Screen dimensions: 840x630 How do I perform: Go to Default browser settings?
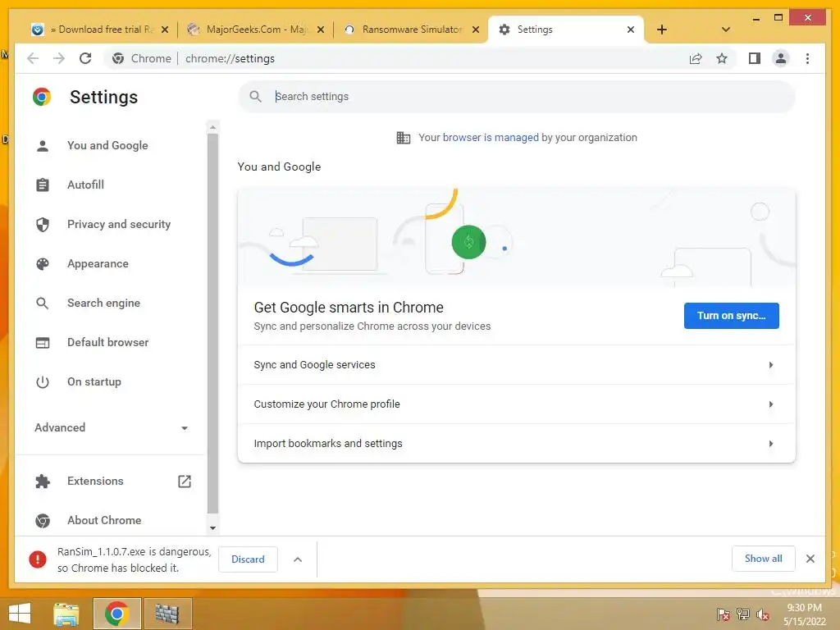pyautogui.click(x=108, y=342)
